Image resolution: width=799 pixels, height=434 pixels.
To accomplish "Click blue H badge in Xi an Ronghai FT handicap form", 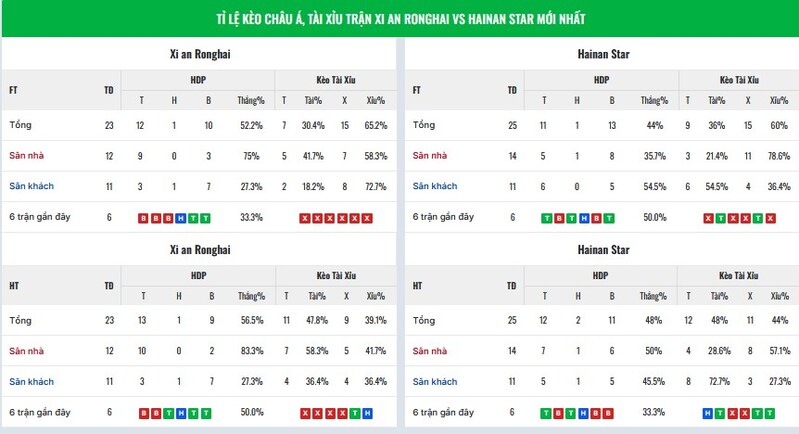I will coord(179,218).
